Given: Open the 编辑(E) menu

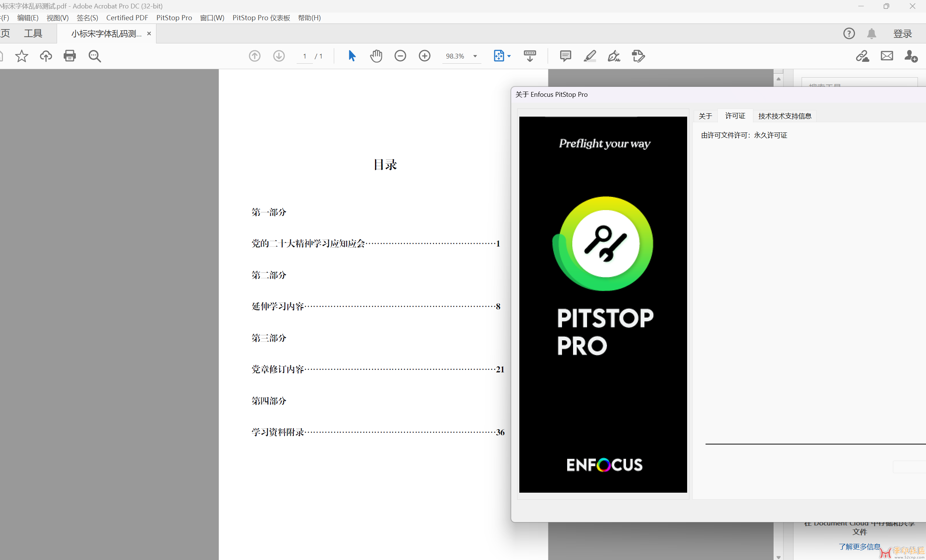Looking at the screenshot, I should click(28, 18).
